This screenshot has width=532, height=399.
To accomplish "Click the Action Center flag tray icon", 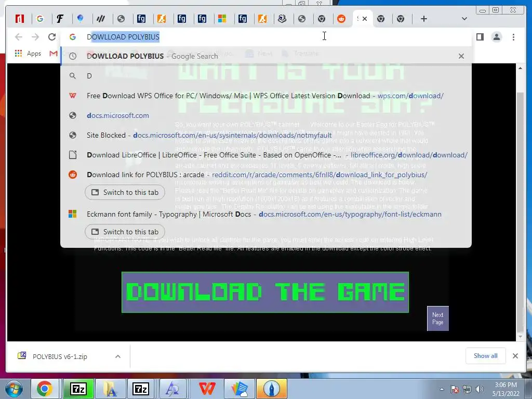I will [x=455, y=389].
